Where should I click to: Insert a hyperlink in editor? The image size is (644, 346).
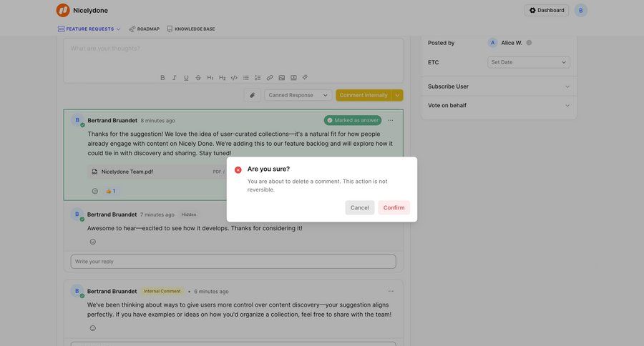click(x=270, y=78)
